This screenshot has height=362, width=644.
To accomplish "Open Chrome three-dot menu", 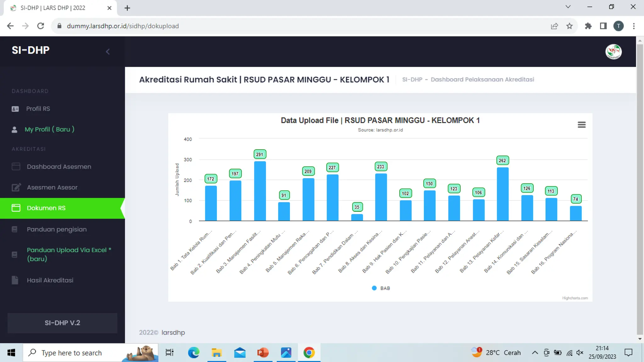I will tap(634, 26).
